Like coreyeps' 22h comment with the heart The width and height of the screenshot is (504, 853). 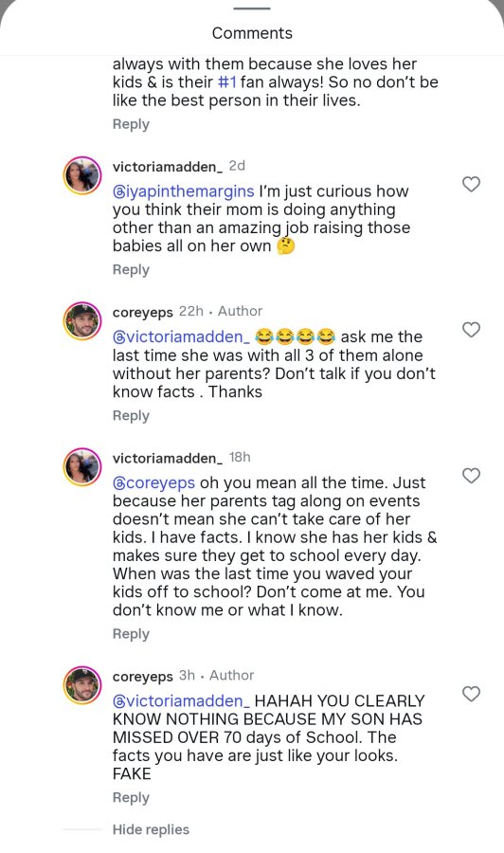(471, 330)
